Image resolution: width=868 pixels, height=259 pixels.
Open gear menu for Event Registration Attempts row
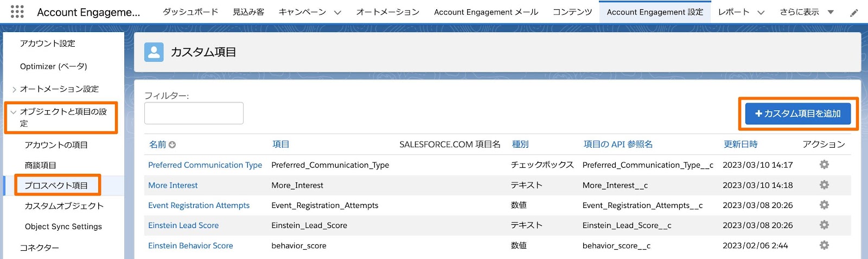pyautogui.click(x=824, y=205)
